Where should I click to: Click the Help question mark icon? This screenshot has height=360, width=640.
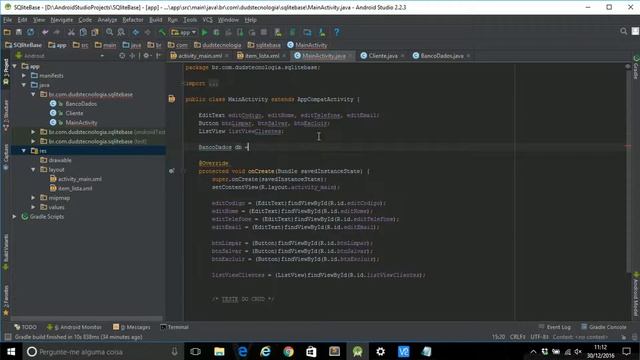(336, 32)
